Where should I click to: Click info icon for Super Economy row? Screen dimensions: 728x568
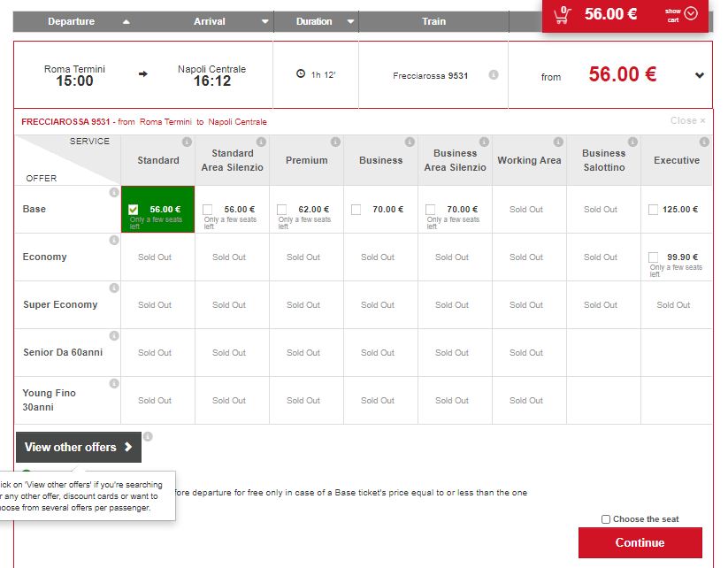pyautogui.click(x=113, y=288)
